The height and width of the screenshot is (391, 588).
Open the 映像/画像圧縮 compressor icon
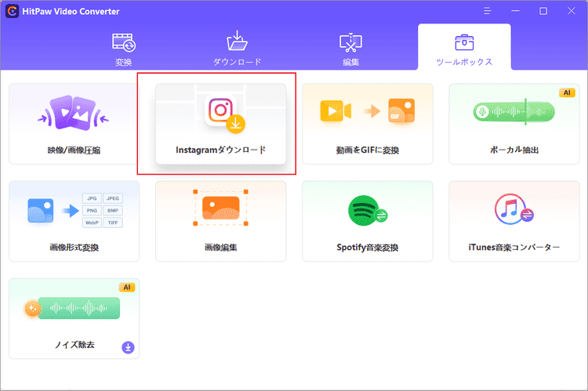tap(74, 113)
